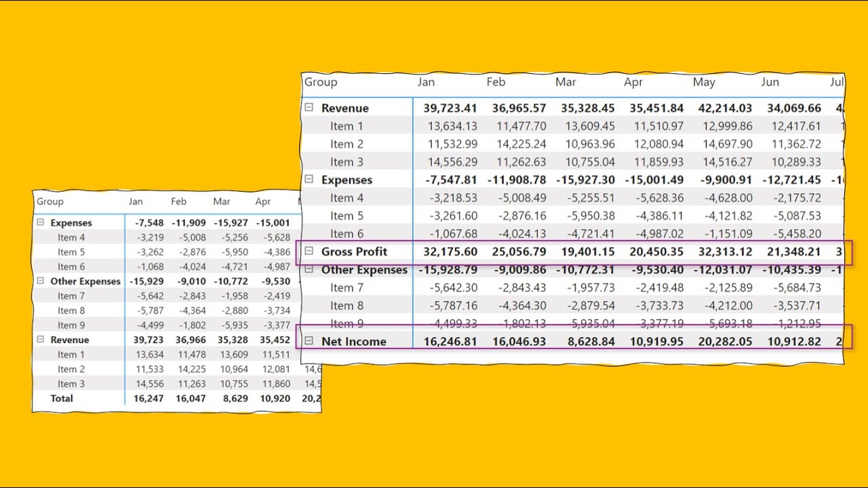Select the Net Income May value 20,282.05
The image size is (868, 488).
coord(725,342)
